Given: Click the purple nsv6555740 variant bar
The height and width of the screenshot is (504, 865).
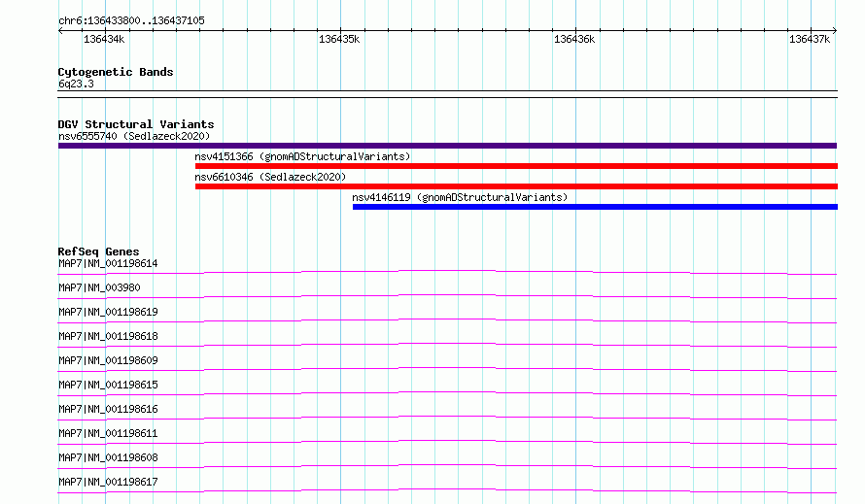Looking at the screenshot, I should [x=447, y=146].
